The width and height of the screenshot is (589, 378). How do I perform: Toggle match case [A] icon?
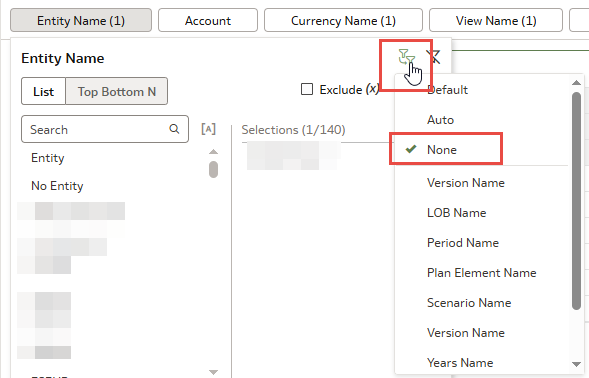(x=208, y=129)
